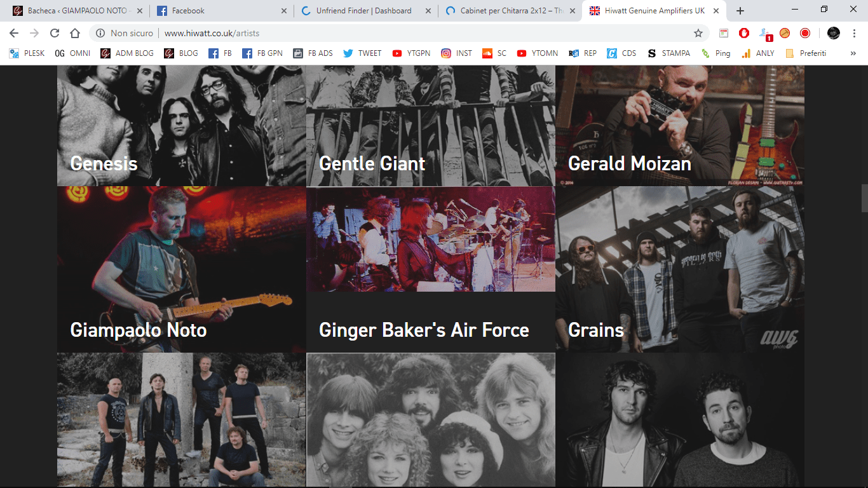The height and width of the screenshot is (488, 868).
Task: Click the Home icon in the toolbar
Action: tap(75, 33)
